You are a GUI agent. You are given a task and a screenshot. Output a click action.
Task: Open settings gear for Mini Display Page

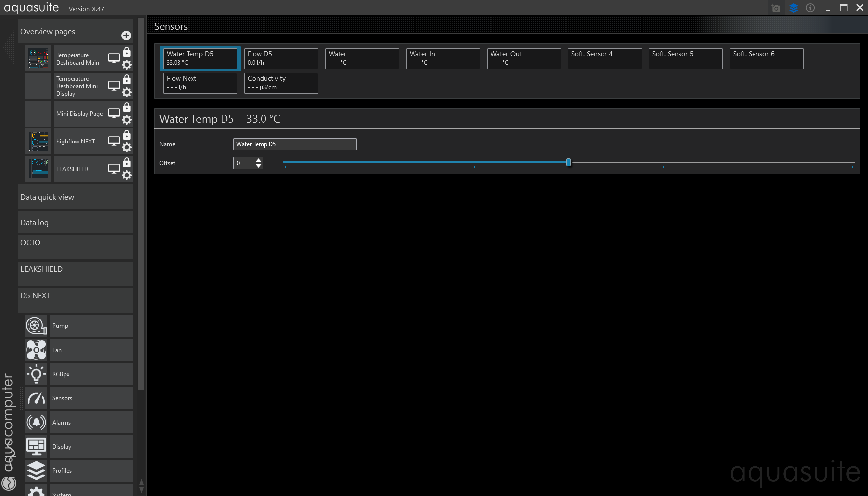tap(127, 120)
